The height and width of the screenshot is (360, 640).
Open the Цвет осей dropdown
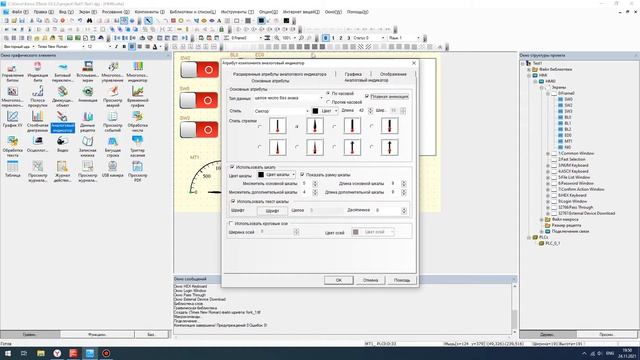tap(392, 232)
